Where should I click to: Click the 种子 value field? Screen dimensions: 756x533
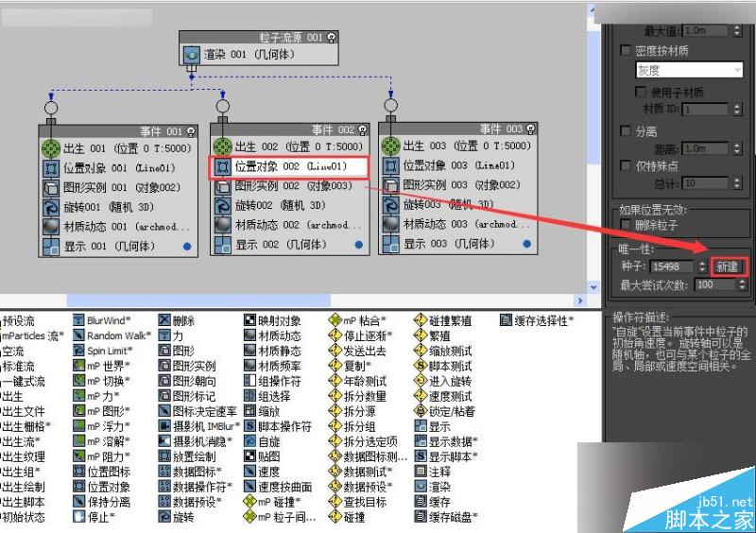pos(672,266)
